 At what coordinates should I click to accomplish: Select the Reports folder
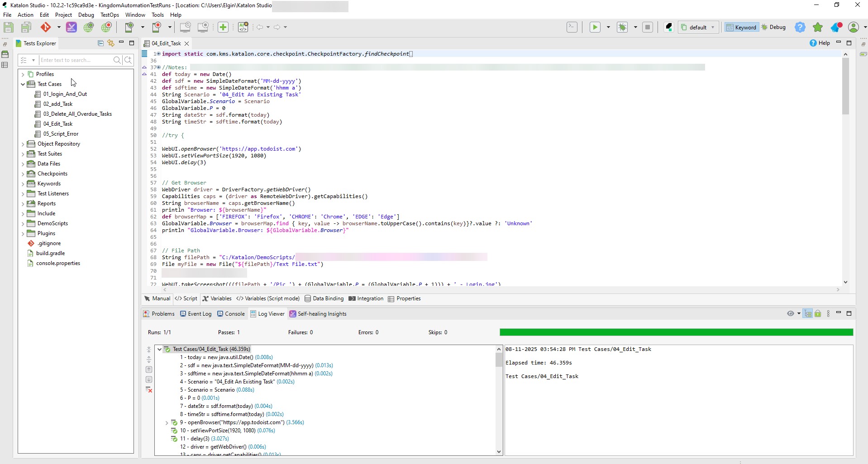[x=46, y=204]
